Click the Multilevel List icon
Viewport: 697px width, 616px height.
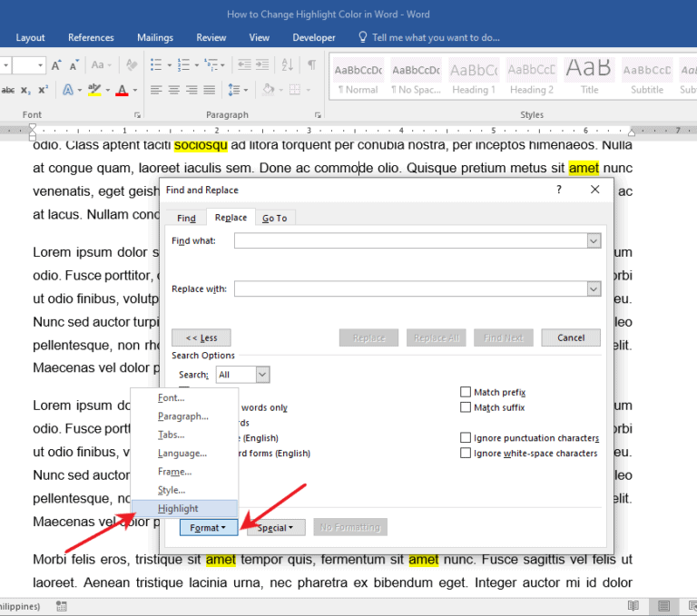pos(211,65)
